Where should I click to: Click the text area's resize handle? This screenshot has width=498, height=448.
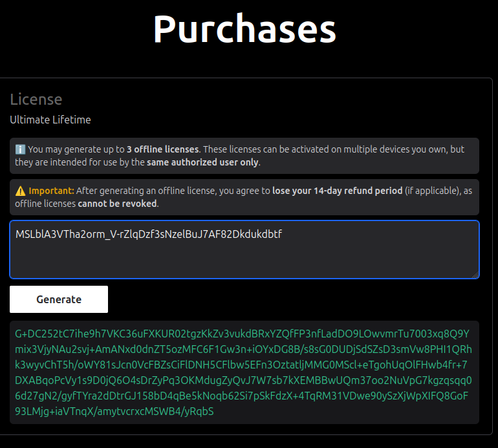click(475, 275)
